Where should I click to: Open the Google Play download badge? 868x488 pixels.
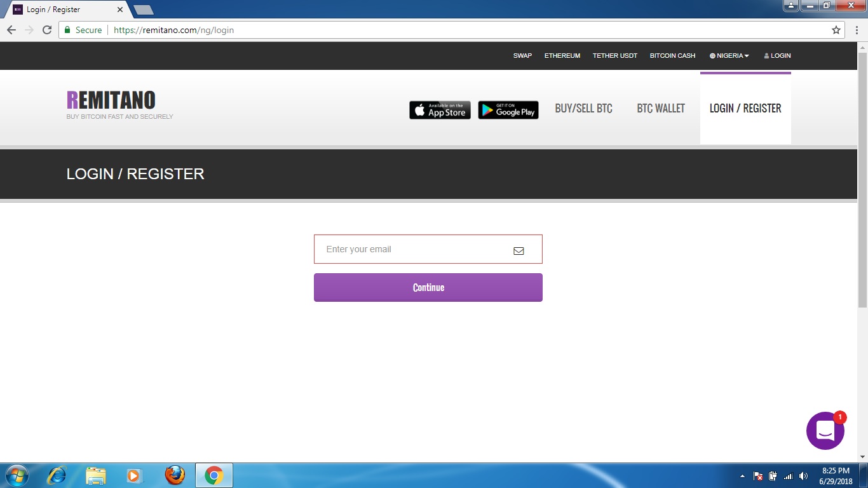pyautogui.click(x=508, y=110)
